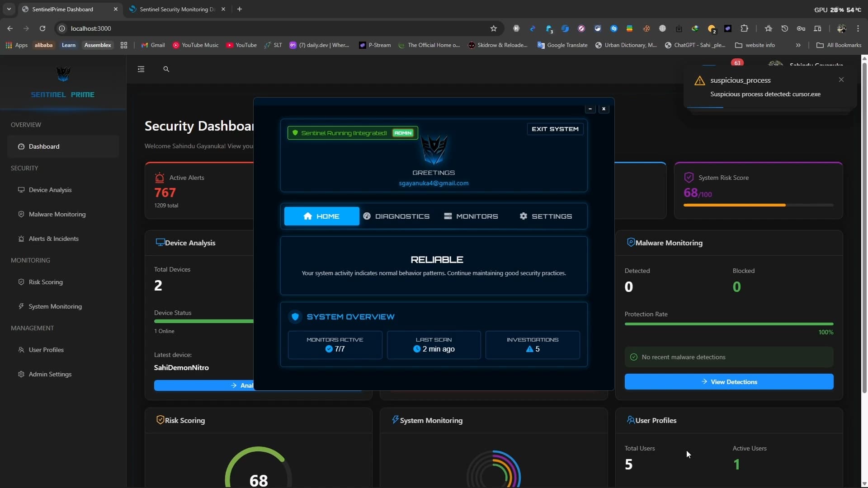Click the search magnifier icon in header
The height and width of the screenshot is (488, 868).
166,69
